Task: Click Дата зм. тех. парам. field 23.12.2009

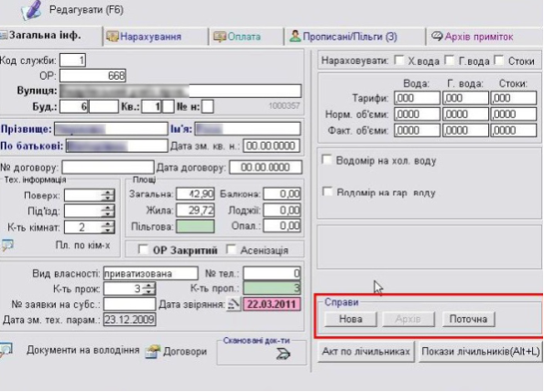Action: pyautogui.click(x=130, y=320)
